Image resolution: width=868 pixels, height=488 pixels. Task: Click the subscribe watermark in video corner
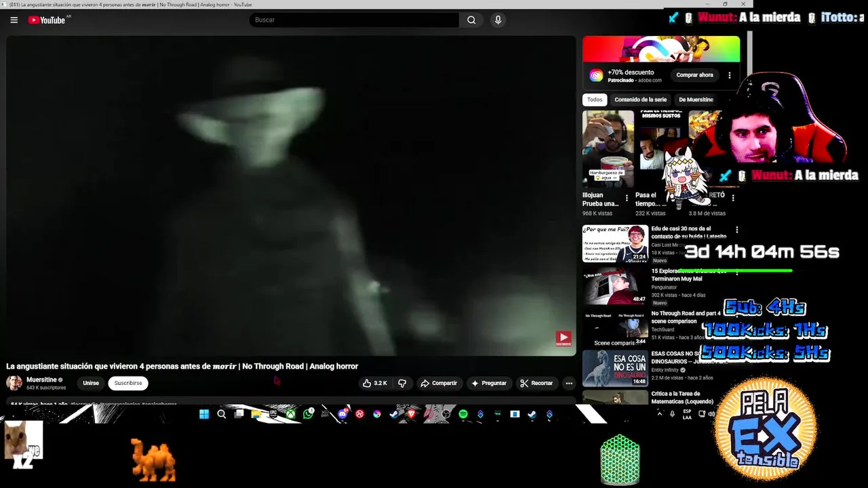pos(564,338)
